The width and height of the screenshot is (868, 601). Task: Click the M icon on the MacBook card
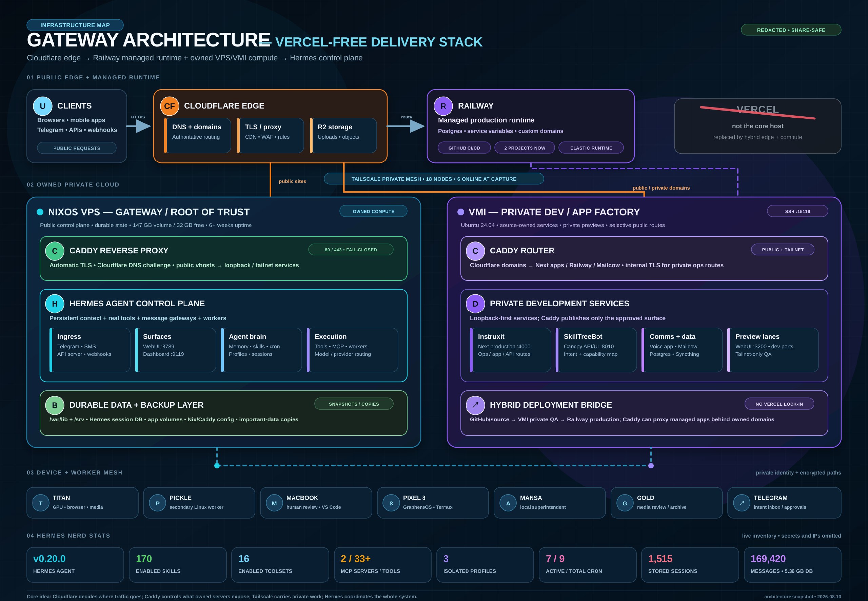(x=274, y=503)
